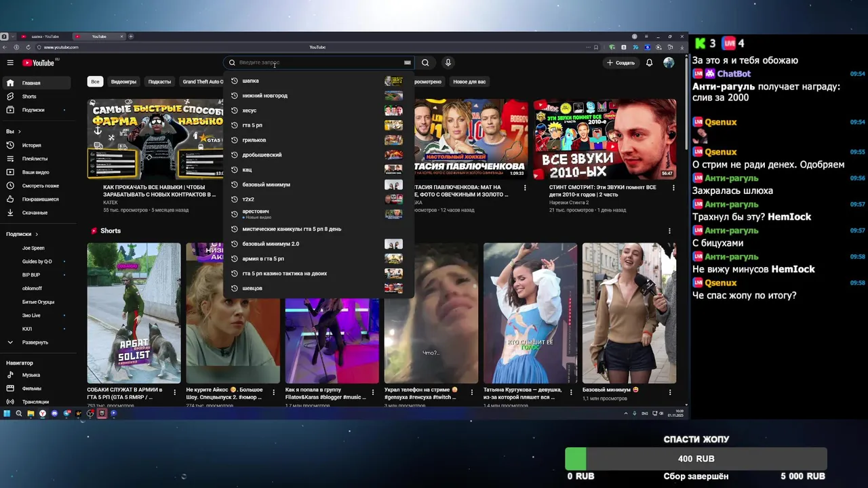Viewport: 868px width, 488px height.
Task: Expand the Вы section chevron
Action: [19, 131]
